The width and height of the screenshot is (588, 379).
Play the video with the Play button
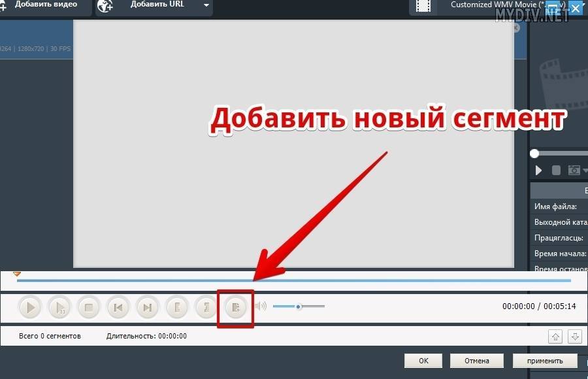(30, 308)
